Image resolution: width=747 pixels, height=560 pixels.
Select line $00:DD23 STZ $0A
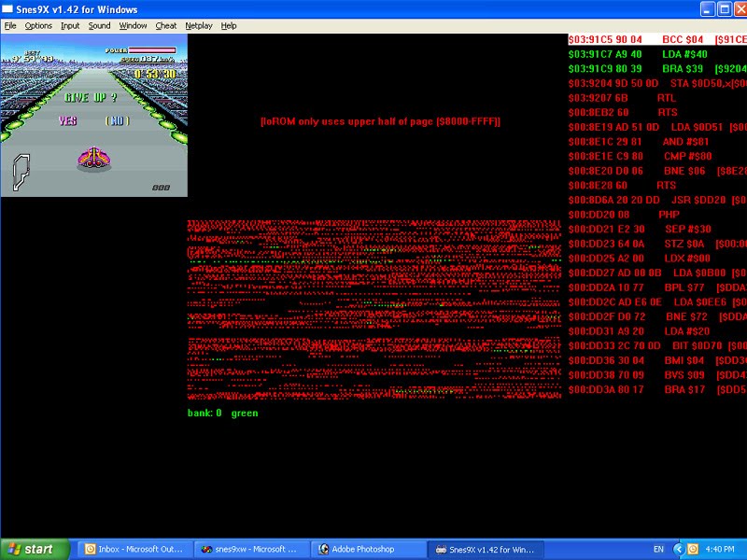[x=657, y=244]
